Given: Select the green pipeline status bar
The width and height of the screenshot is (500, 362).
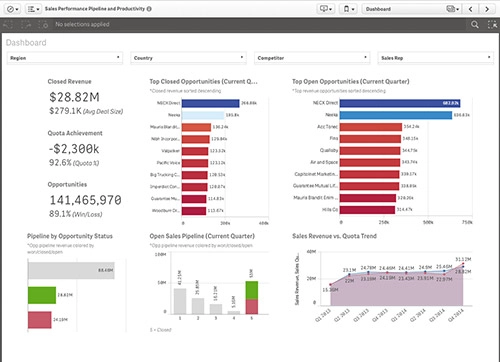Looking at the screenshot, I should point(42,295).
